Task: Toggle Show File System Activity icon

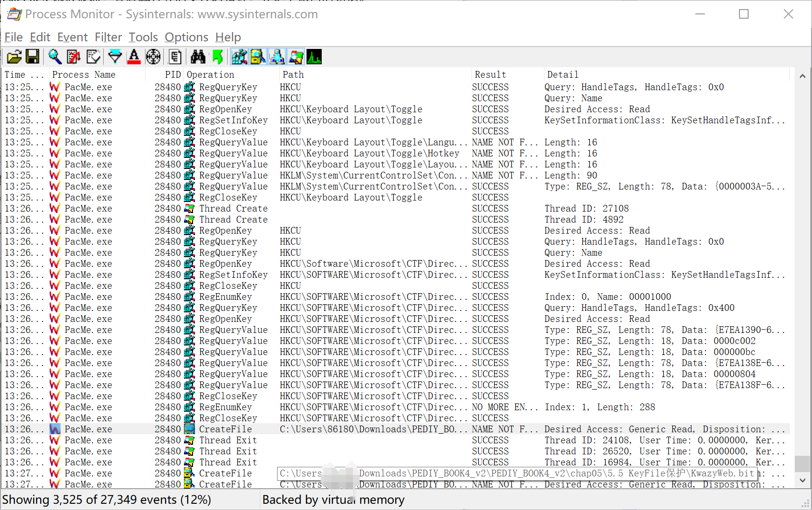Action: [x=258, y=57]
